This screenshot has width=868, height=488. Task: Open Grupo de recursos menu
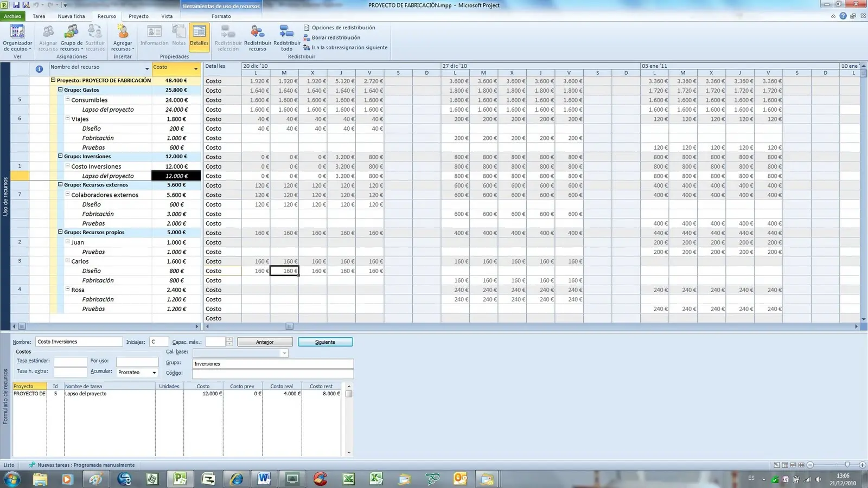(x=72, y=38)
